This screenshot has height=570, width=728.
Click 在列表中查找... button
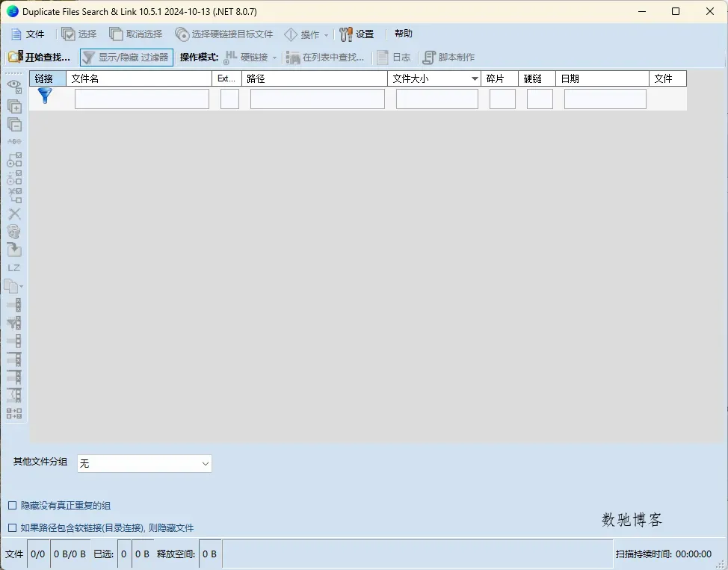pyautogui.click(x=325, y=57)
